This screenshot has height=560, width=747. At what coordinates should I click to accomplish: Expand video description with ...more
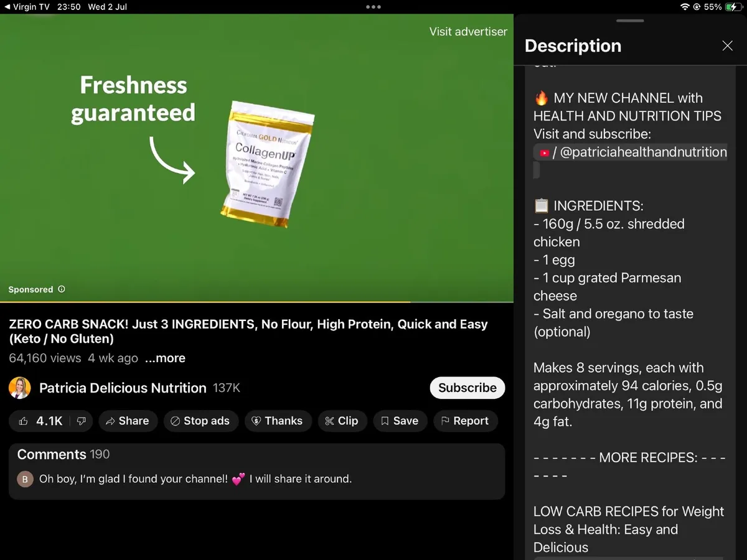point(165,358)
